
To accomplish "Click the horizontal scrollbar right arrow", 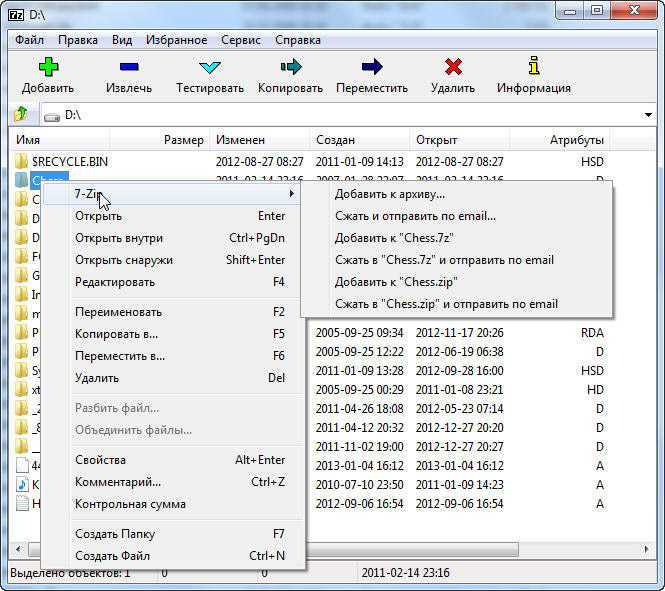I will (x=646, y=549).
